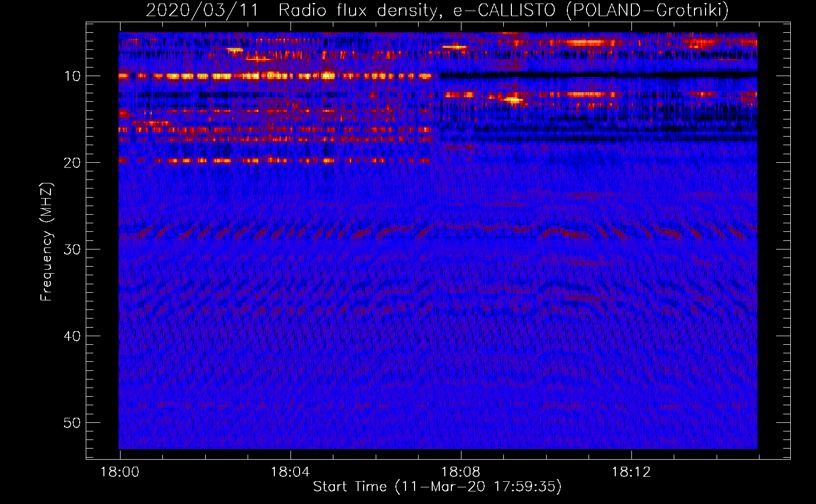Click the 18:08 time tick label

point(460,472)
